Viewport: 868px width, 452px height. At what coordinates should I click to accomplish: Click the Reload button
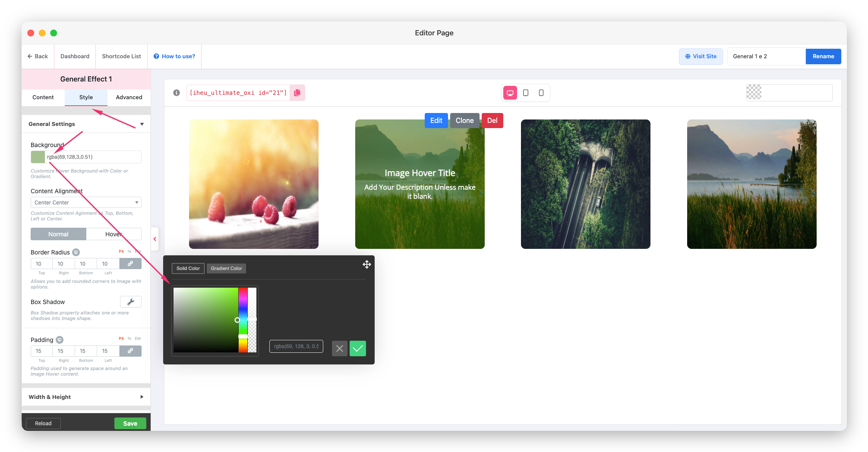(x=43, y=424)
